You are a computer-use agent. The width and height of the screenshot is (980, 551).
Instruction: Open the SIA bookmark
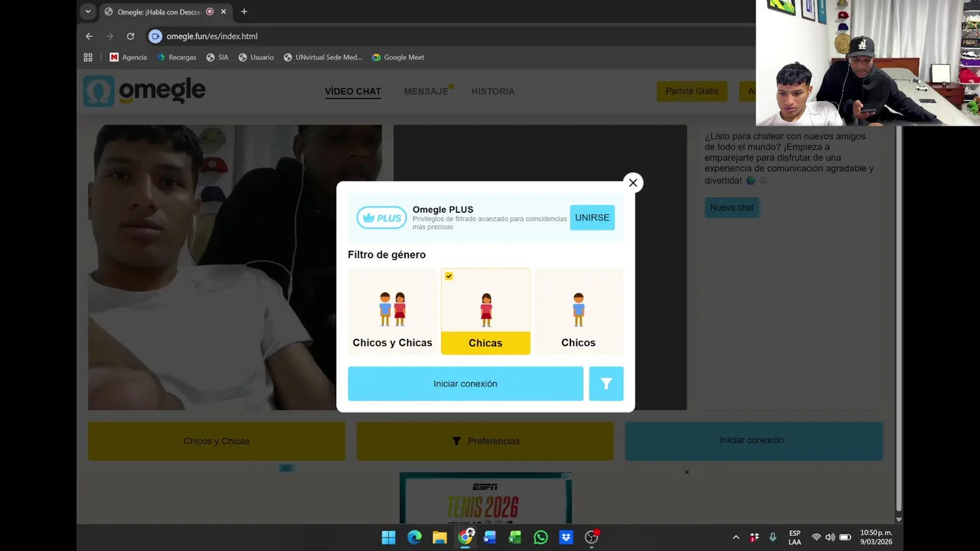click(217, 57)
